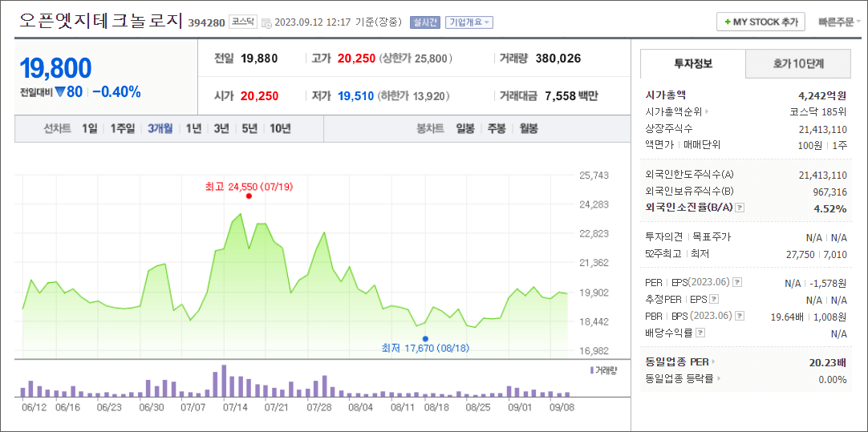The image size is (868, 432).
Task: Show the 주봉 candle chart
Action: [497, 129]
